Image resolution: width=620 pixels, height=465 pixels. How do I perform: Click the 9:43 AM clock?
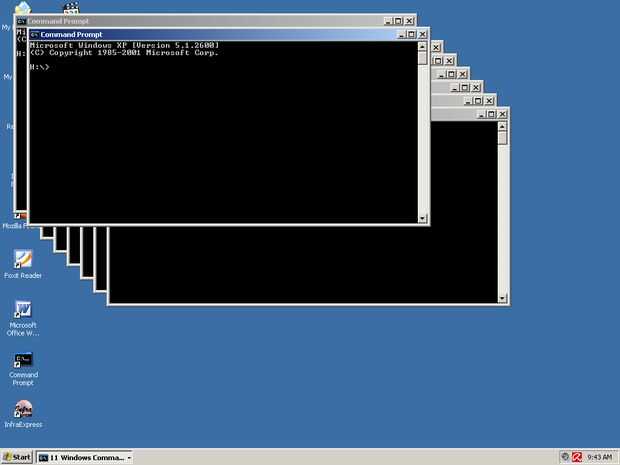[x=599, y=457]
